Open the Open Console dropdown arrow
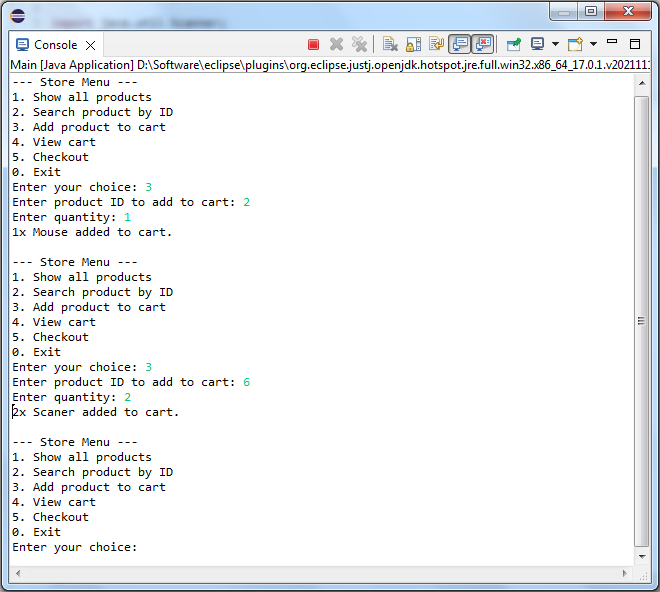This screenshot has height=592, width=660. click(593, 45)
